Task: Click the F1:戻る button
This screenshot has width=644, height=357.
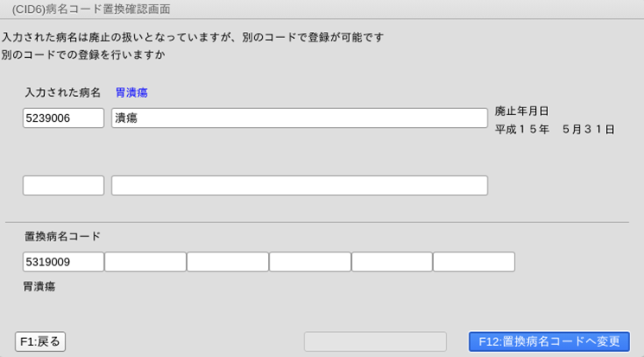Action: [40, 341]
